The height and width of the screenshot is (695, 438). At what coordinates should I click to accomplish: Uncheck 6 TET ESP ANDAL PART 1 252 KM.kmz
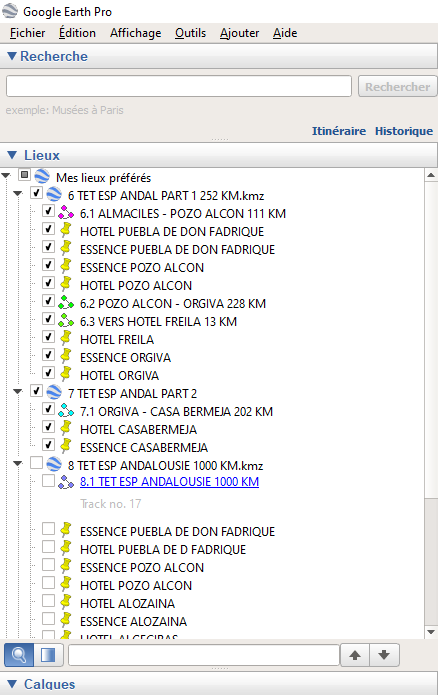tap(36, 193)
